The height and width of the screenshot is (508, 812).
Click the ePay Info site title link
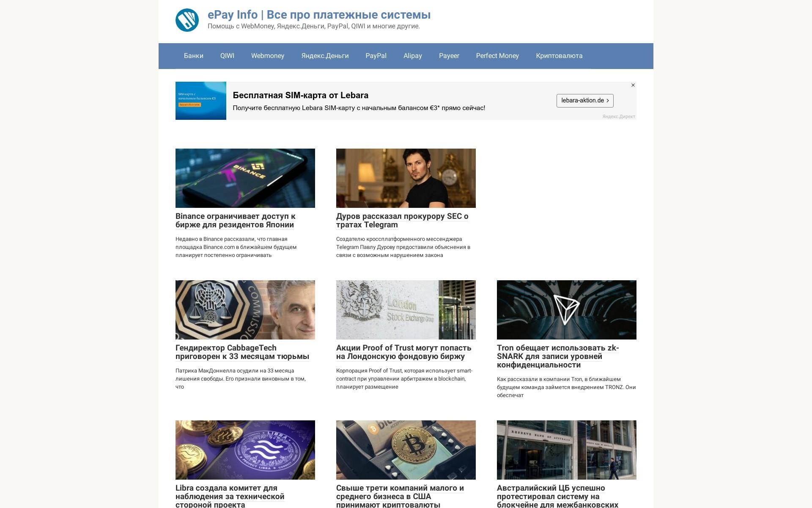319,15
